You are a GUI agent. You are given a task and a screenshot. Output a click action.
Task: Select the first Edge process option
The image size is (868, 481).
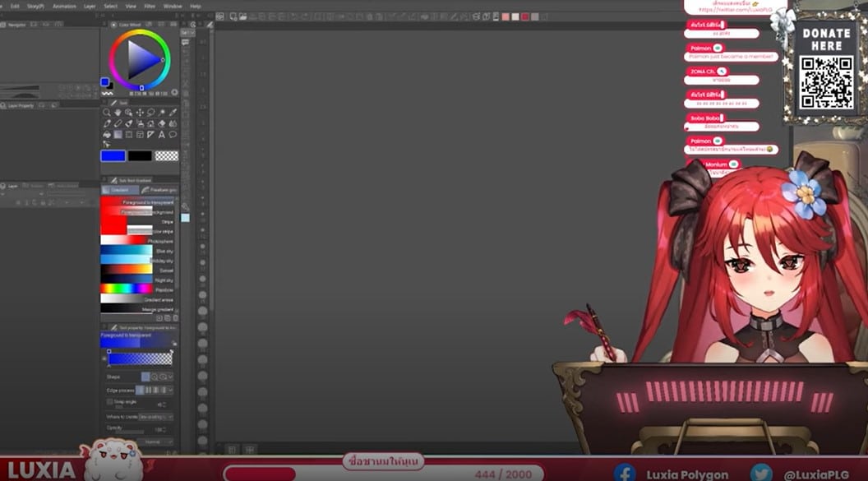(140, 391)
